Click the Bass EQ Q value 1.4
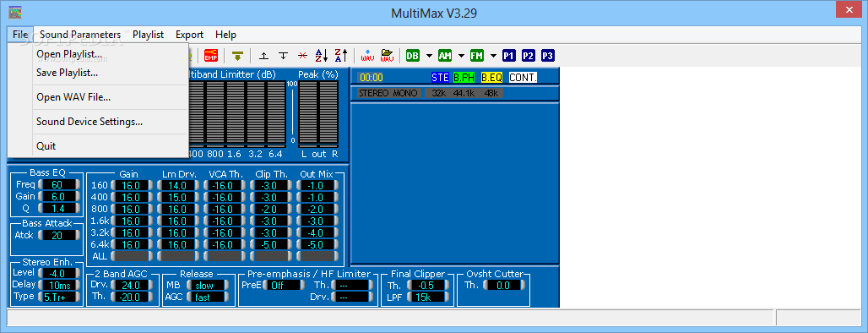 (x=58, y=208)
